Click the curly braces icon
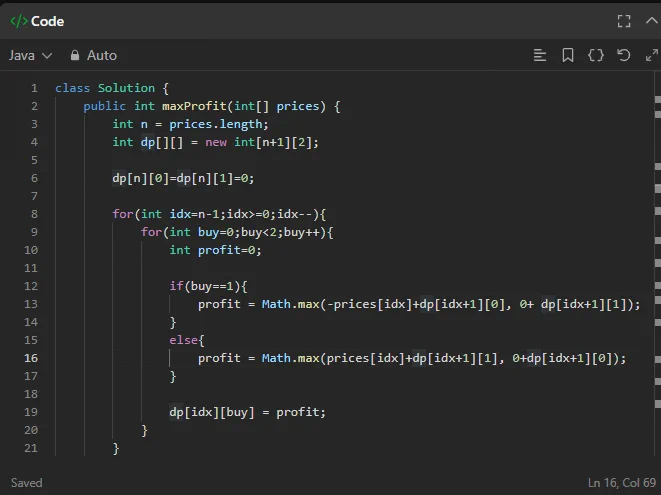661x495 pixels. point(596,55)
